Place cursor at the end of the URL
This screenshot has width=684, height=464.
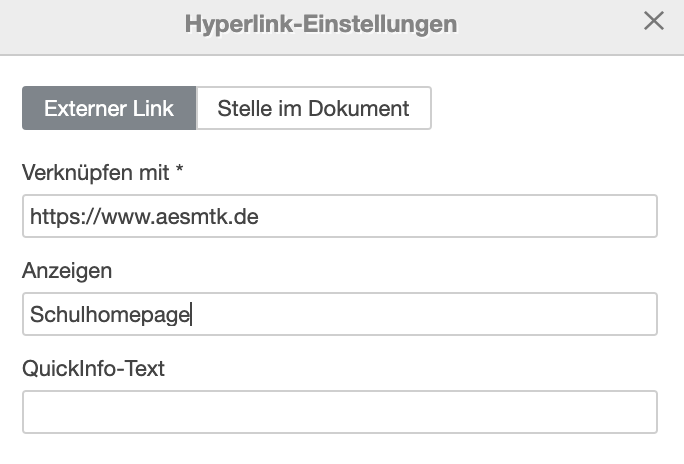tap(260, 216)
